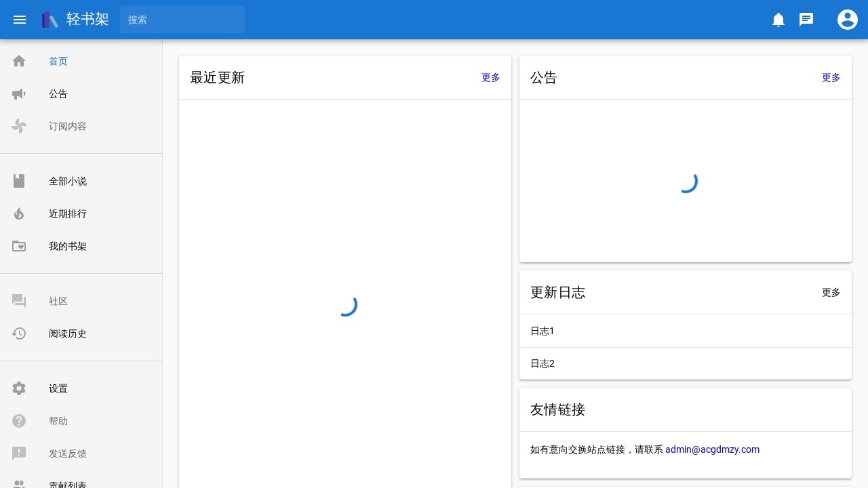Click the feedback icon beside 发送反馈
868x488 pixels.
click(x=19, y=453)
